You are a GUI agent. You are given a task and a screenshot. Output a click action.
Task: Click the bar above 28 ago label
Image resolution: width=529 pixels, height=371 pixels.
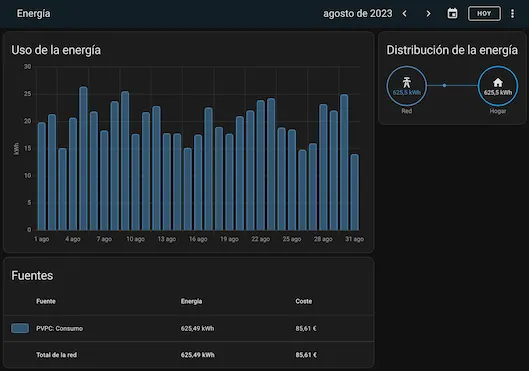(x=323, y=167)
